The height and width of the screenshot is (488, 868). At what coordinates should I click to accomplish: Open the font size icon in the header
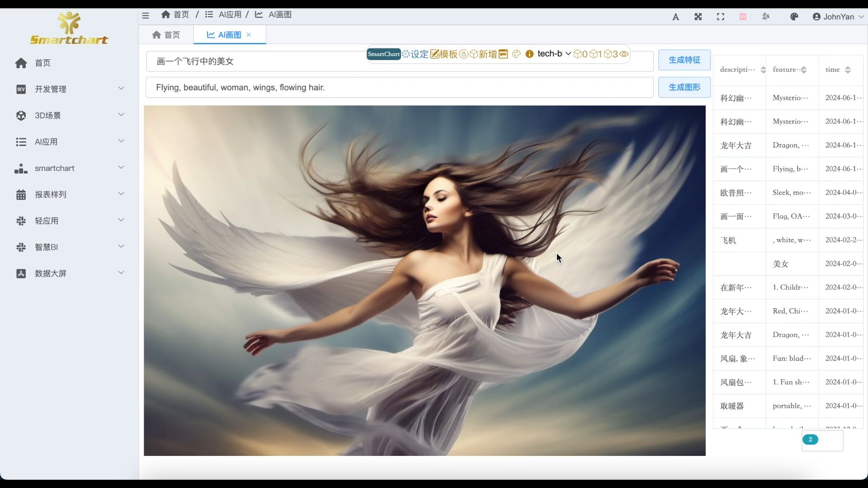pyautogui.click(x=675, y=17)
